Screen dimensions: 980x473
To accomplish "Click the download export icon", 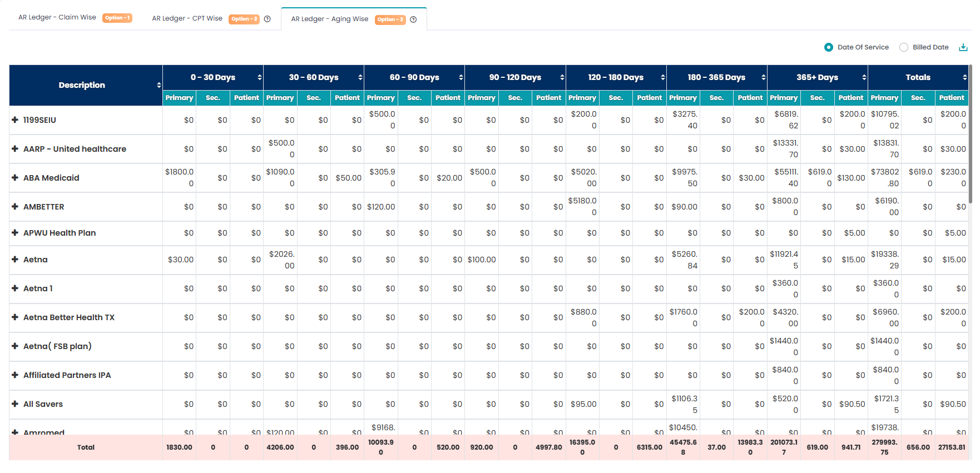I will pos(963,47).
